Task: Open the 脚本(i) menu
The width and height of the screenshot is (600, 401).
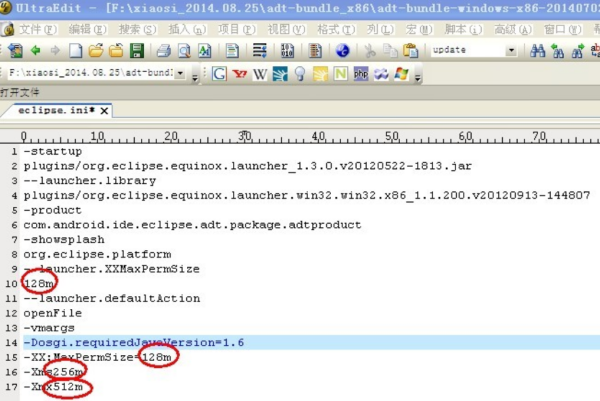Action: [x=463, y=29]
